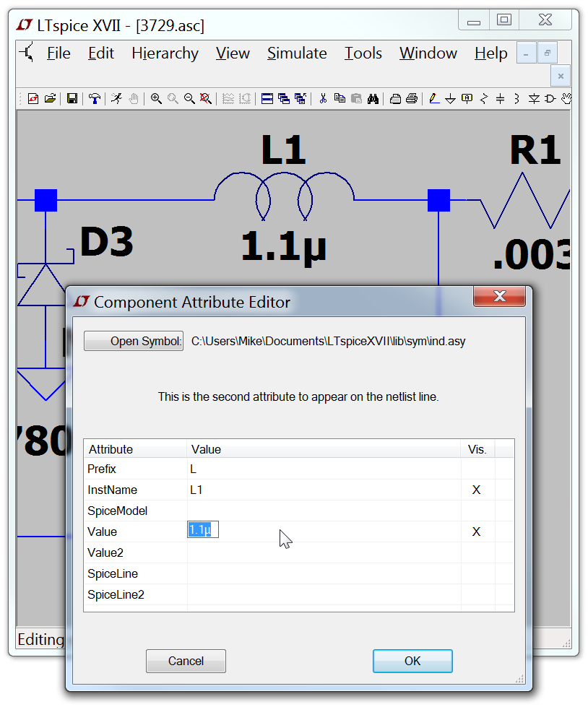Viewport: 588px width, 707px height.
Task: Click the Open Symbol button
Action: [x=134, y=342]
